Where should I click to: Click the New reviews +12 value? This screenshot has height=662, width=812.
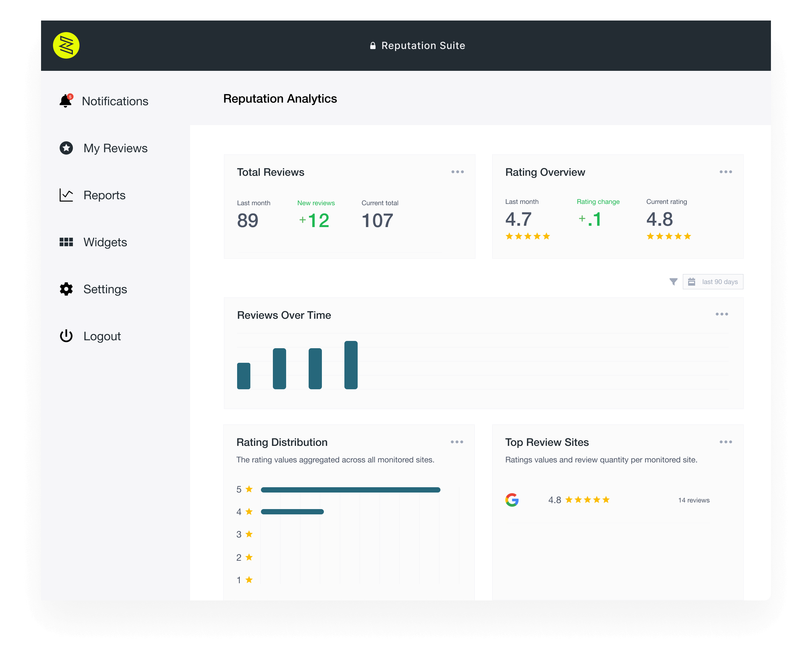point(314,220)
